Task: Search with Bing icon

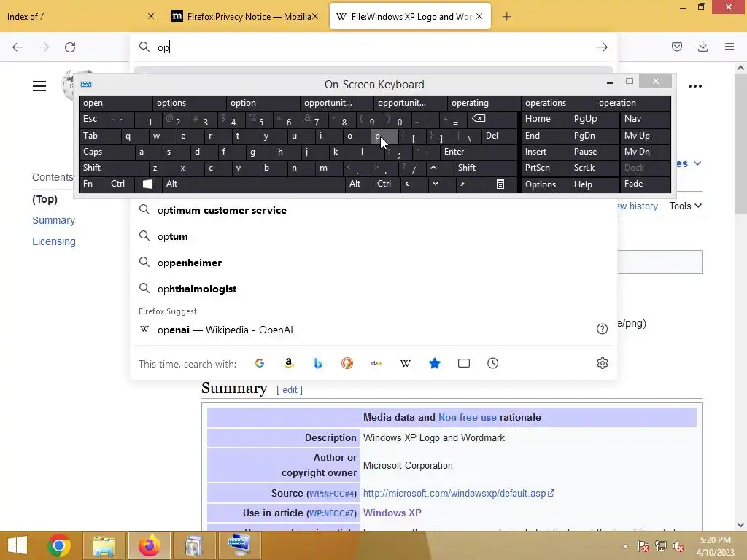Action: 318,363
